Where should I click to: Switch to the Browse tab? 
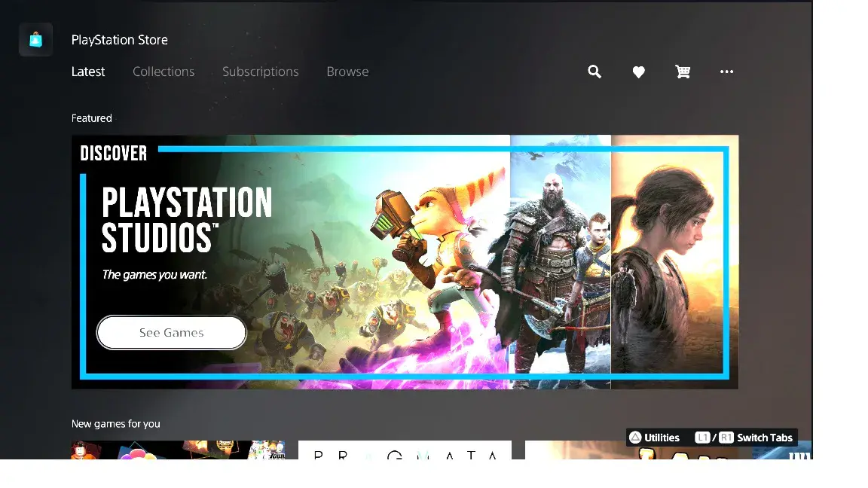[x=347, y=72]
